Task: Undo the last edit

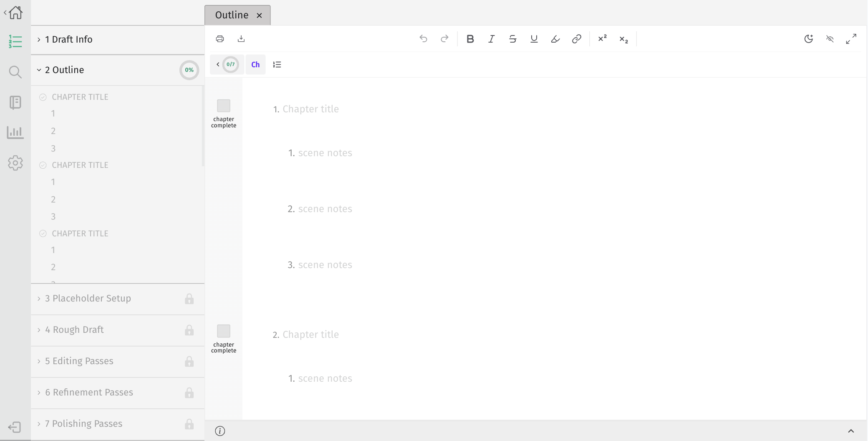Action: tap(424, 39)
